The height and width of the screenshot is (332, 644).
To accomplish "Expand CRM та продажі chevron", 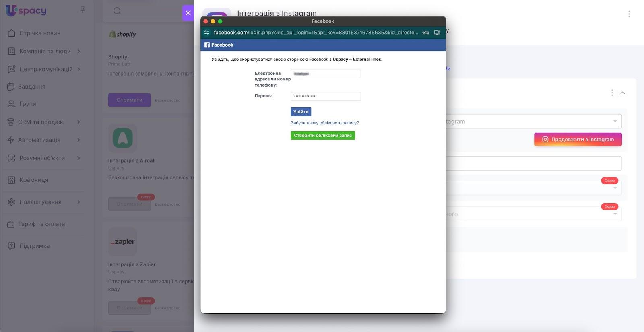I will (x=79, y=122).
